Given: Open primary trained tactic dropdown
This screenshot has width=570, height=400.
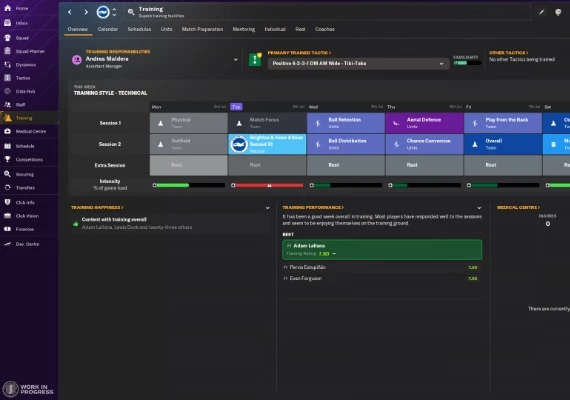Looking at the screenshot, I should pos(358,63).
